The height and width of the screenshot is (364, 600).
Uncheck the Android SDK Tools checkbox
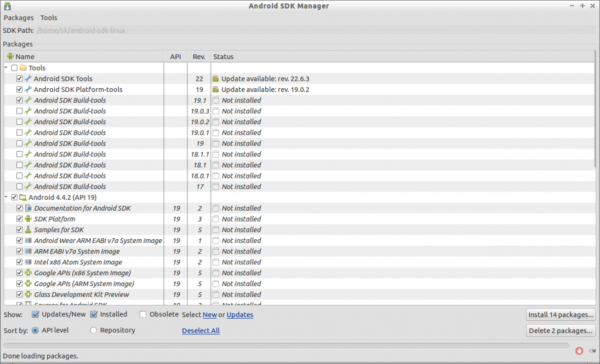20,79
